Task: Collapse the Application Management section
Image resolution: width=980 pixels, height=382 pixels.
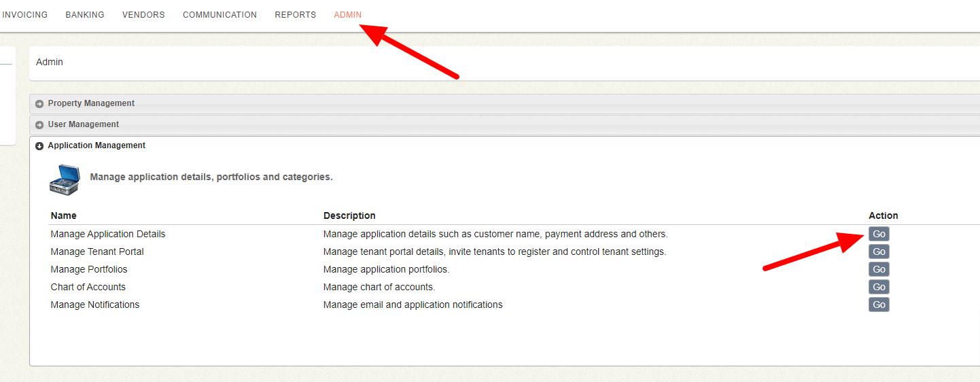Action: [x=504, y=145]
